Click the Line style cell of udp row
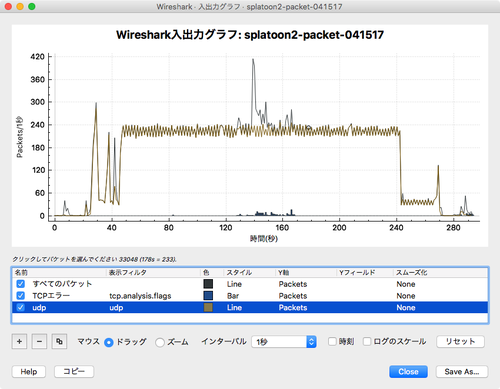The height and width of the screenshot is (389, 500). pyautogui.click(x=234, y=307)
